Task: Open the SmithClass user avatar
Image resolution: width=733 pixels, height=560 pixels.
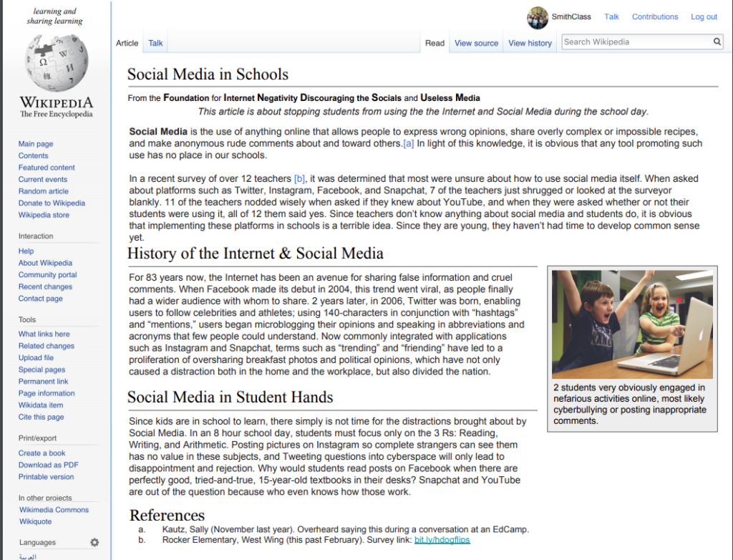Action: click(x=537, y=18)
